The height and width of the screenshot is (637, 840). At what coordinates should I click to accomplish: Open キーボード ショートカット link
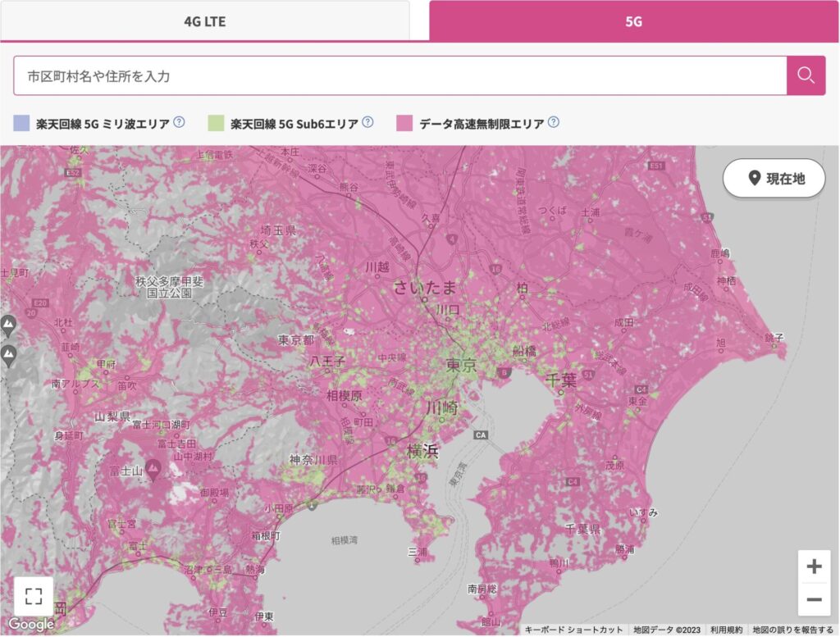[573, 630]
